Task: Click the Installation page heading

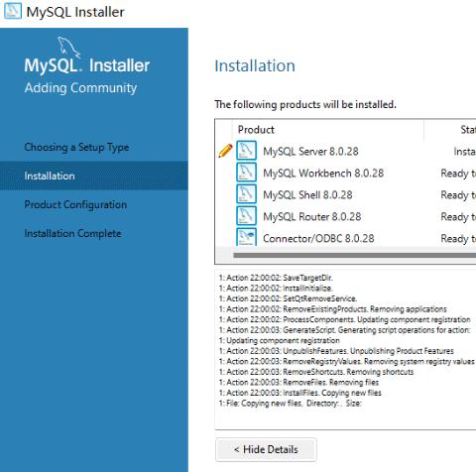Action: point(255,65)
